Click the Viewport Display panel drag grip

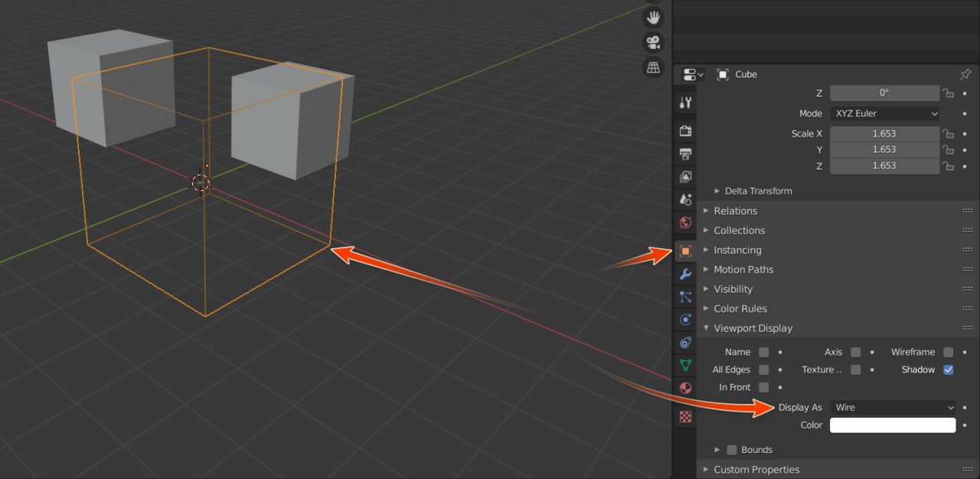point(967,328)
